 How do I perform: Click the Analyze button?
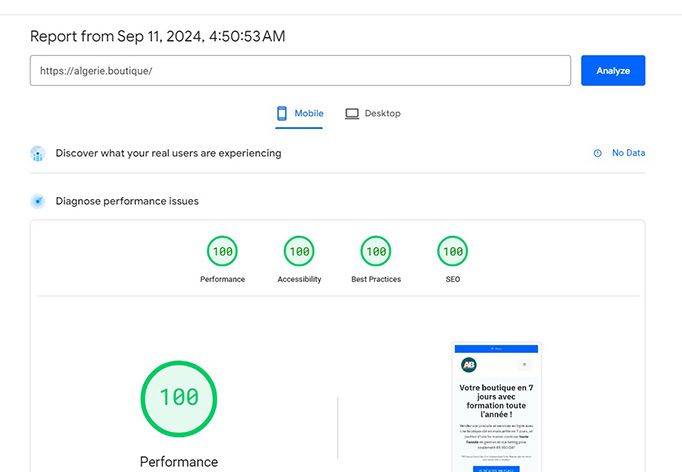click(612, 71)
